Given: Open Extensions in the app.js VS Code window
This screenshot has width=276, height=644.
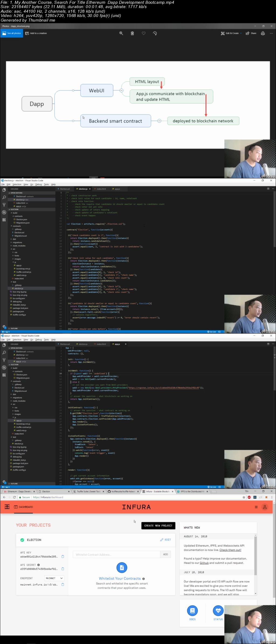Looking at the screenshot, I should click(4, 375).
